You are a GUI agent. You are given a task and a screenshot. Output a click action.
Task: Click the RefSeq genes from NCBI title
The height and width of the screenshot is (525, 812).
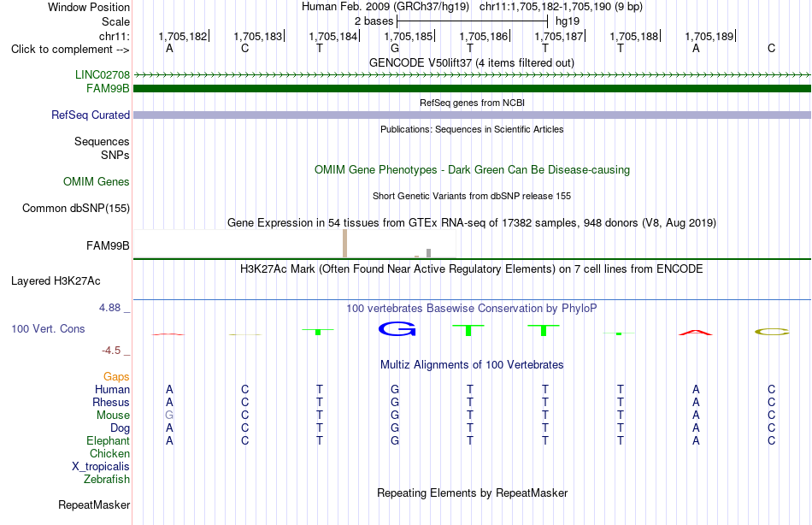click(472, 103)
